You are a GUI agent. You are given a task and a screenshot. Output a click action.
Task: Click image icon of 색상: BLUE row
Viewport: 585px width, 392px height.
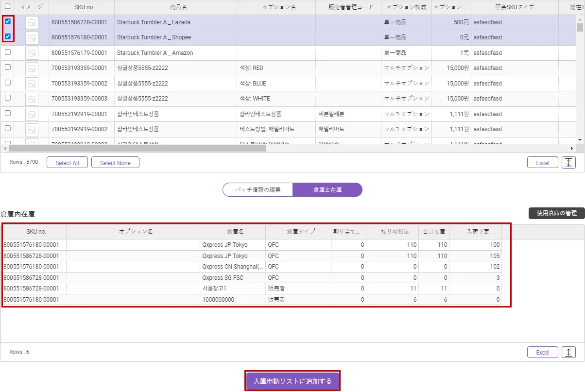(32, 84)
